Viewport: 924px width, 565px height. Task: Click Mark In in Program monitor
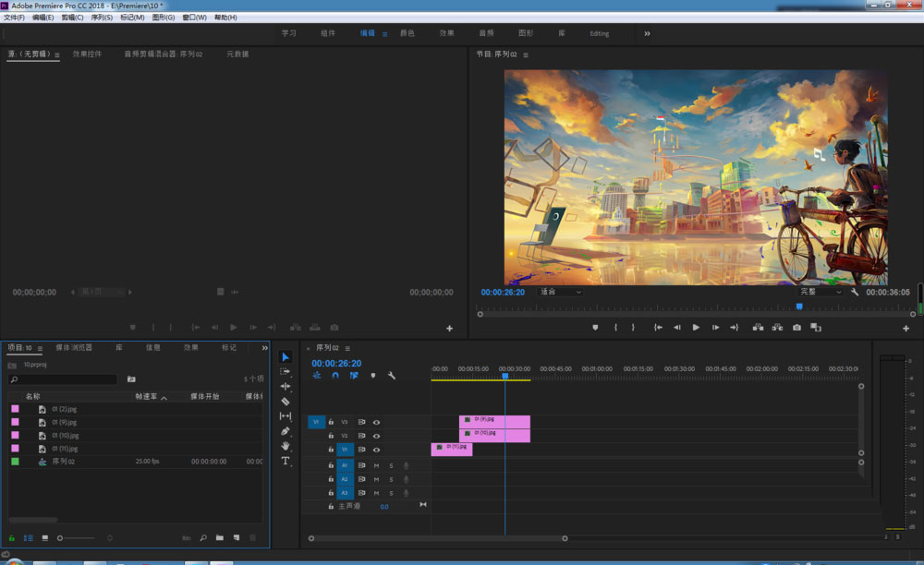[615, 327]
